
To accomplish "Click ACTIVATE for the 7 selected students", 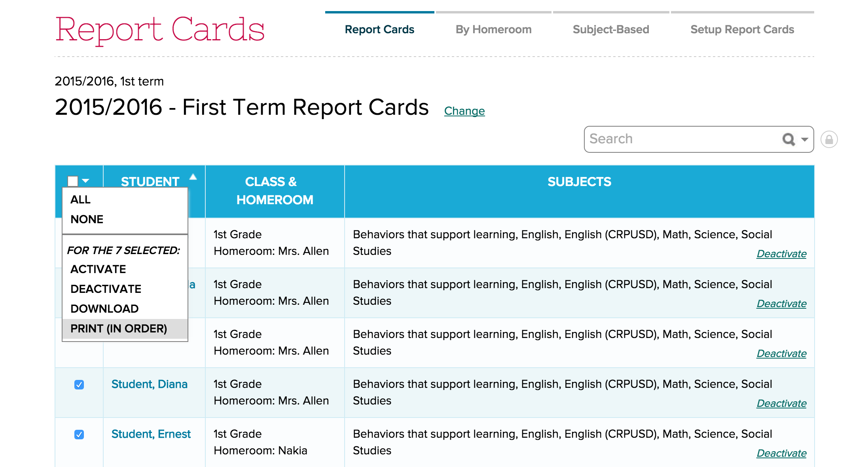I will point(98,269).
